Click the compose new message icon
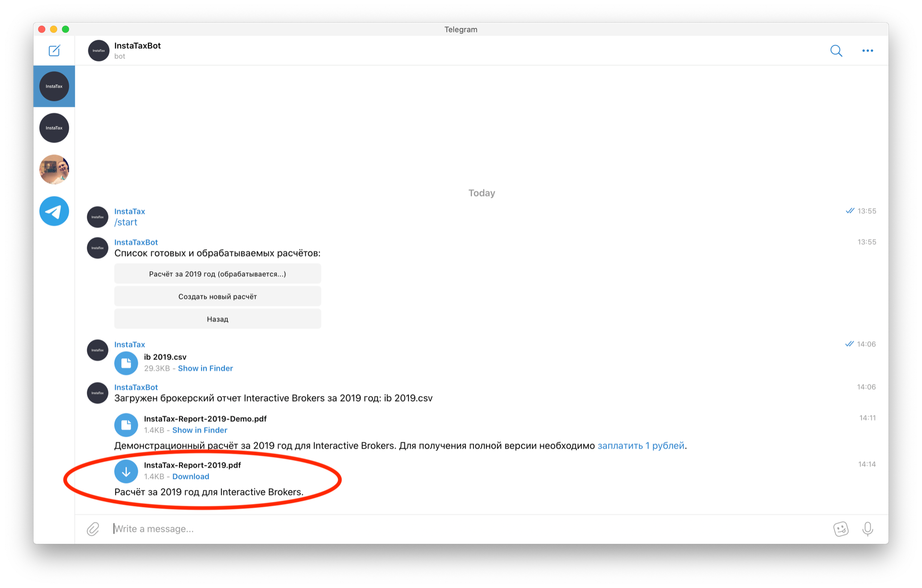The width and height of the screenshot is (922, 588). pos(54,50)
